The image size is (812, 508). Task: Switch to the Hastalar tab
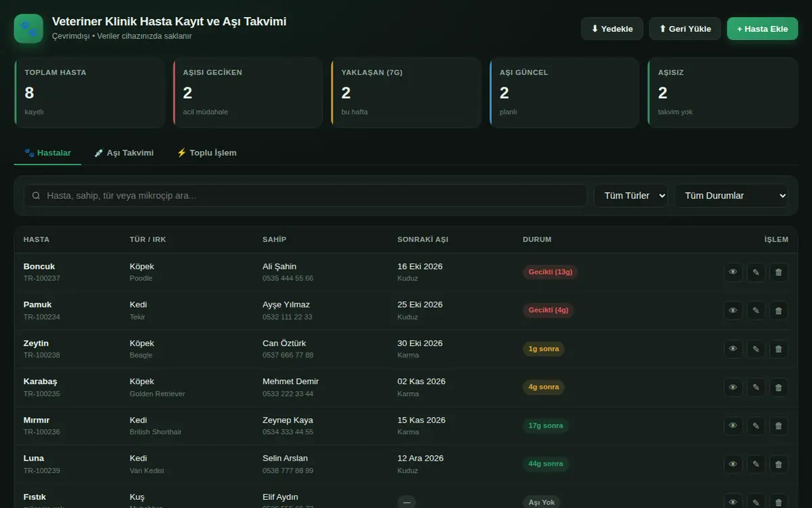47,153
